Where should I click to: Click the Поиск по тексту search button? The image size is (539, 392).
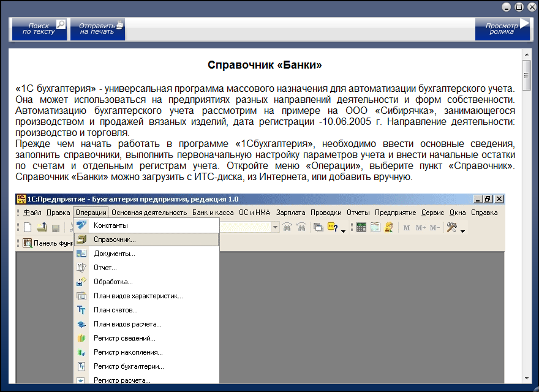click(38, 28)
